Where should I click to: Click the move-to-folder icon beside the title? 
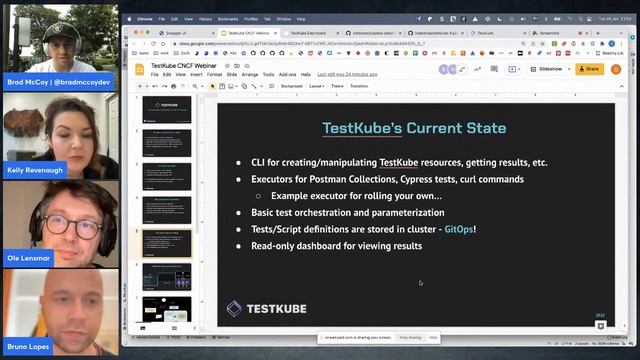click(x=237, y=66)
